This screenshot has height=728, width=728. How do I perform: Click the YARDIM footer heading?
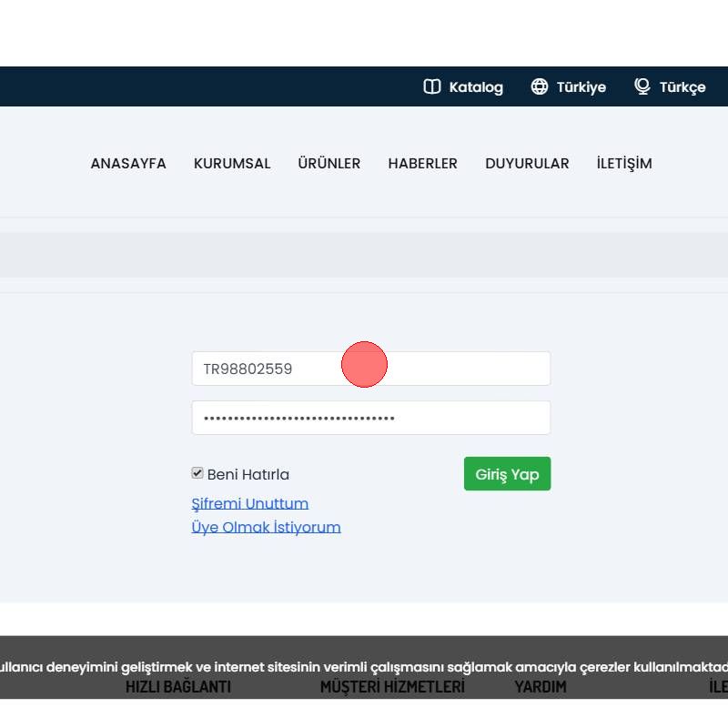(541, 687)
